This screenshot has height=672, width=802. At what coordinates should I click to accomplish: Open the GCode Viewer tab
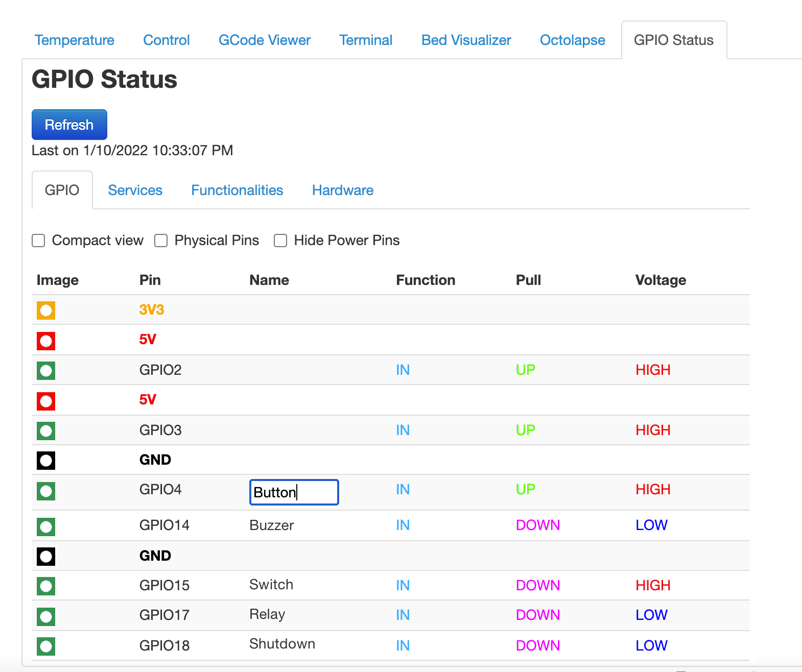point(265,40)
